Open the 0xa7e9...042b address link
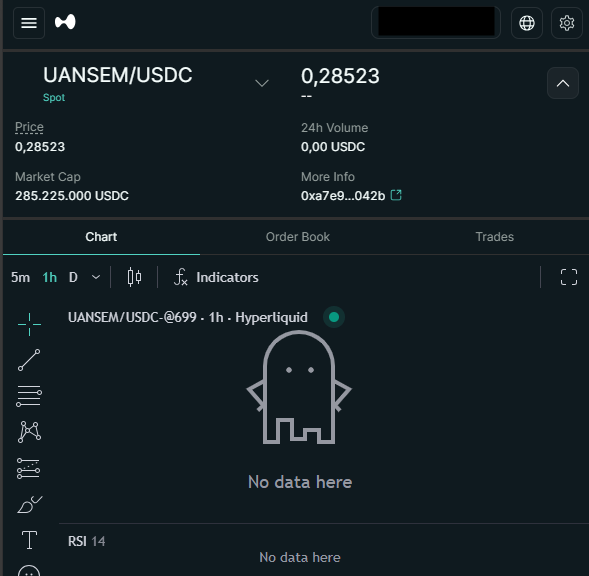 tap(343, 196)
